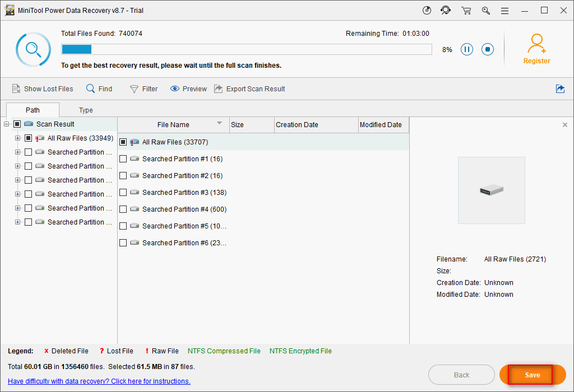
Task: Click the license key icon
Action: 486,11
